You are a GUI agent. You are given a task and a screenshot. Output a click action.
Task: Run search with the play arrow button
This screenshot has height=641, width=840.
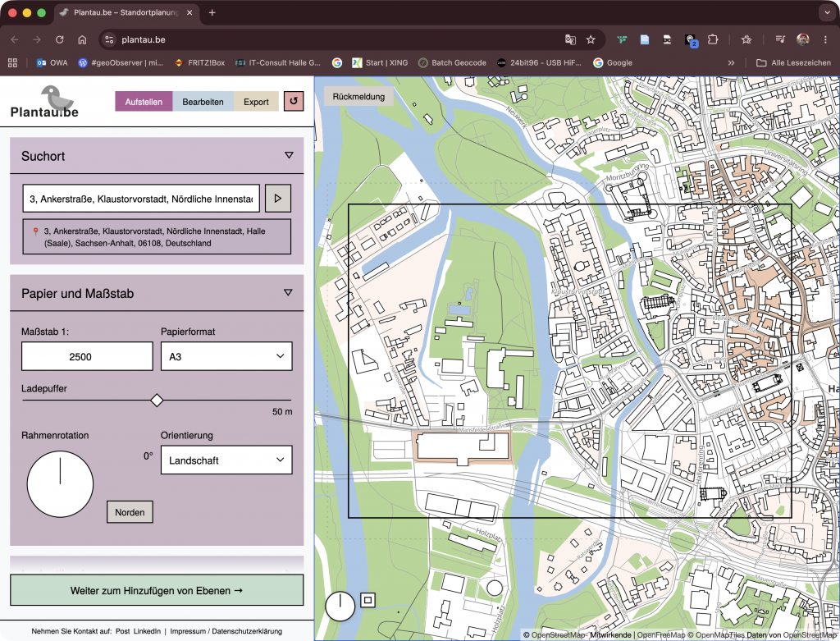[278, 199]
